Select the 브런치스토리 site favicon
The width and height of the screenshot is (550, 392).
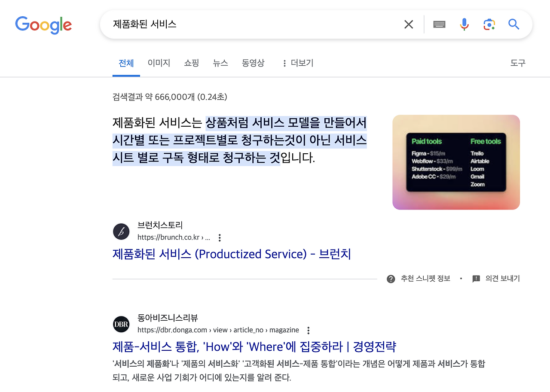pyautogui.click(x=121, y=231)
